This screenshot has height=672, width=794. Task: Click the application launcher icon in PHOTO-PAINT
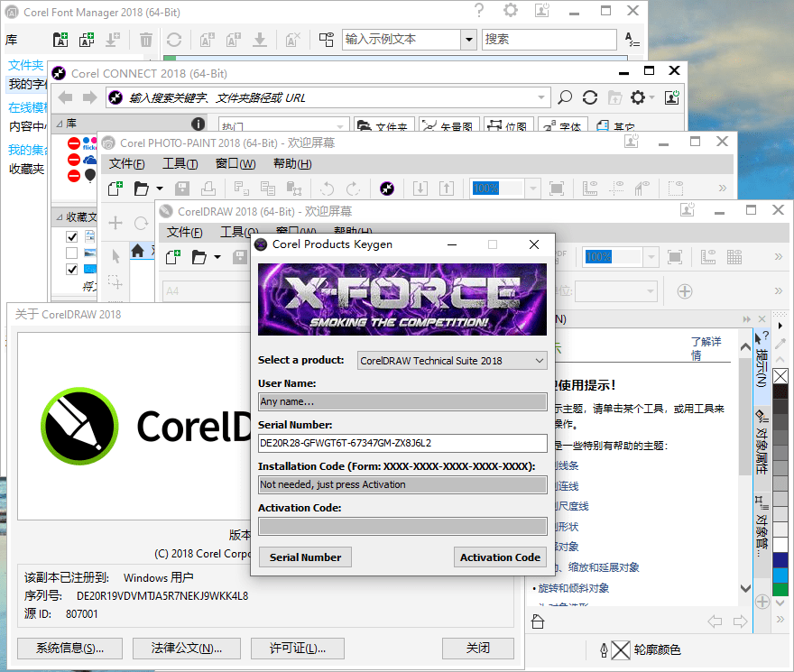pos(387,189)
